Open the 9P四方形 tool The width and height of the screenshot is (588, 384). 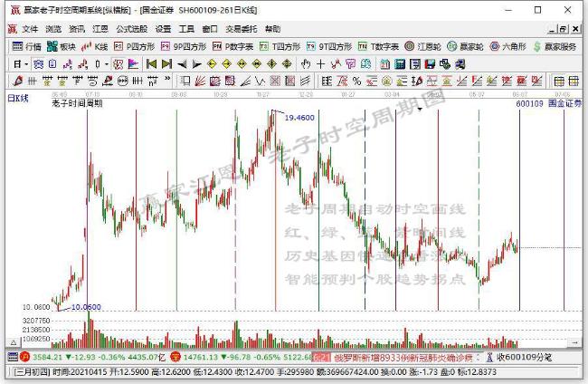pyautogui.click(x=184, y=46)
